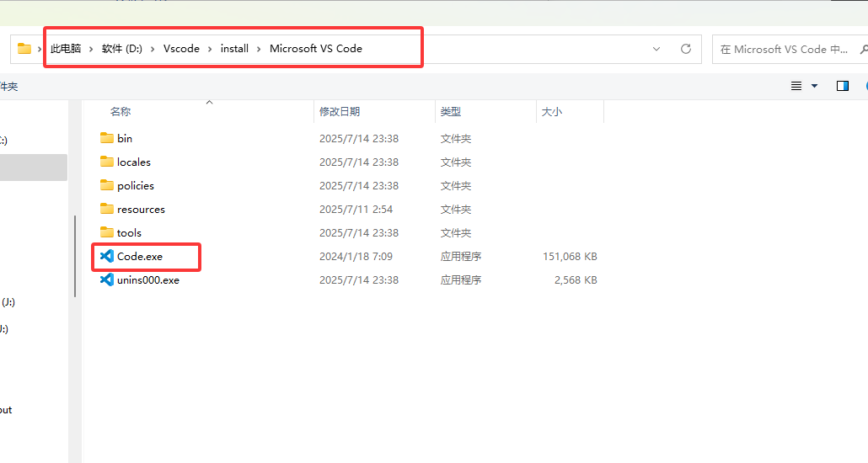Sort files by 修改日期 column header
This screenshot has width=868, height=463.
[x=340, y=112]
